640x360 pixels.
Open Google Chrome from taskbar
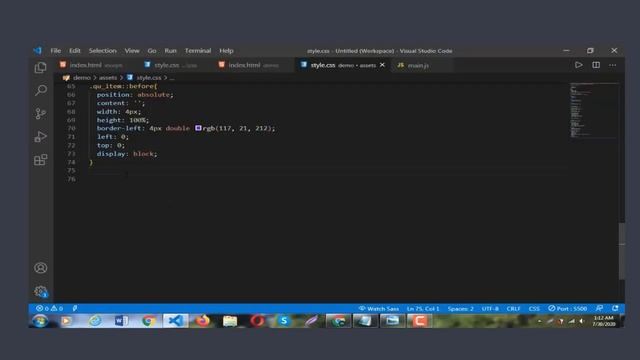149,321
